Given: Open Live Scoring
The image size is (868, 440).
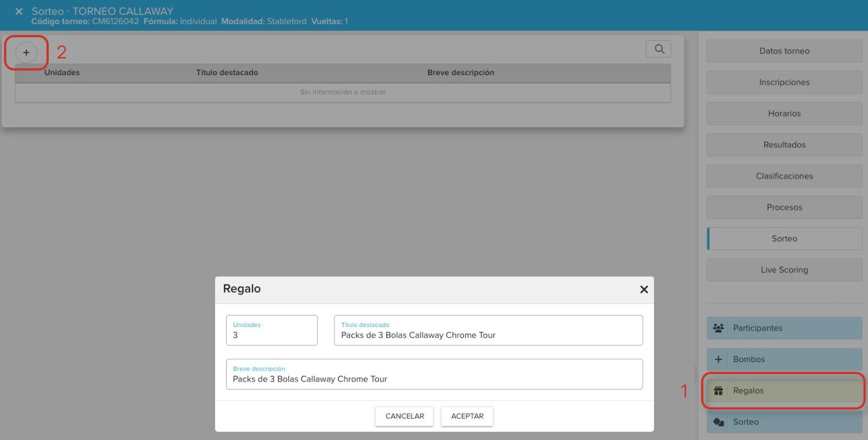Looking at the screenshot, I should (784, 270).
